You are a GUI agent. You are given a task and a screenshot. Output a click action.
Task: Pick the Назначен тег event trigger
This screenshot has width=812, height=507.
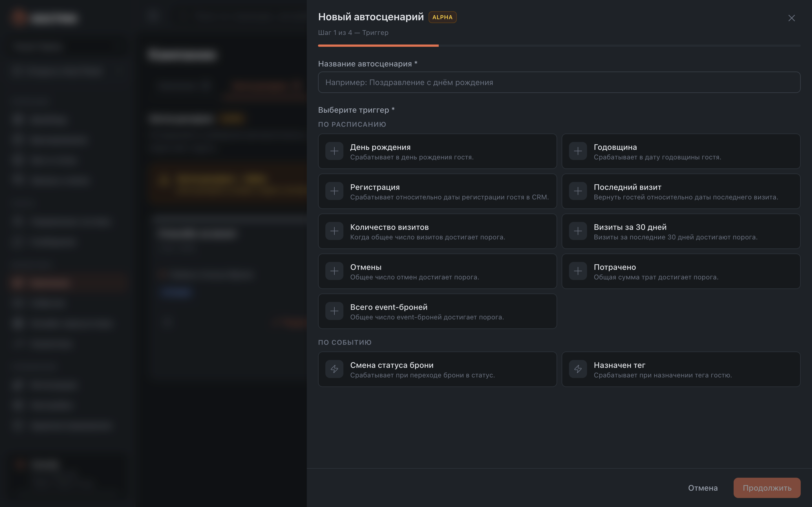(681, 369)
